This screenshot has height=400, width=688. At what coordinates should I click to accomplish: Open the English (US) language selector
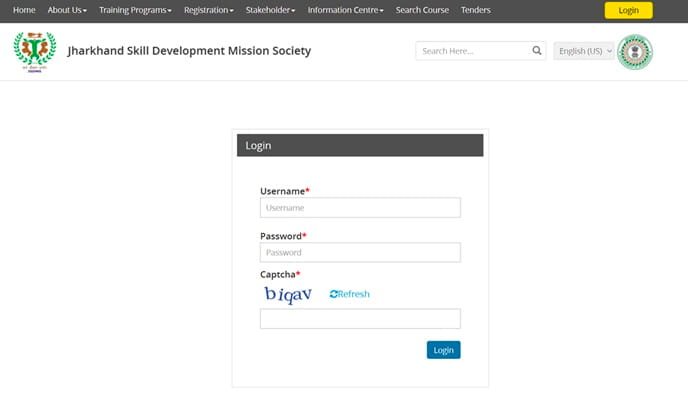584,51
